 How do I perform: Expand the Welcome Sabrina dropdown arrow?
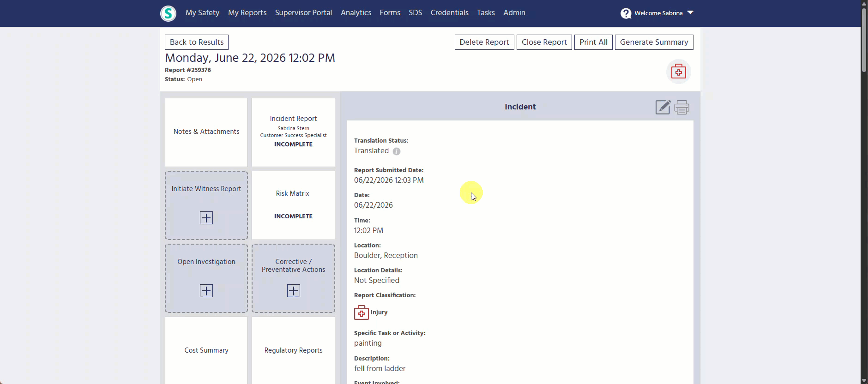(x=690, y=12)
